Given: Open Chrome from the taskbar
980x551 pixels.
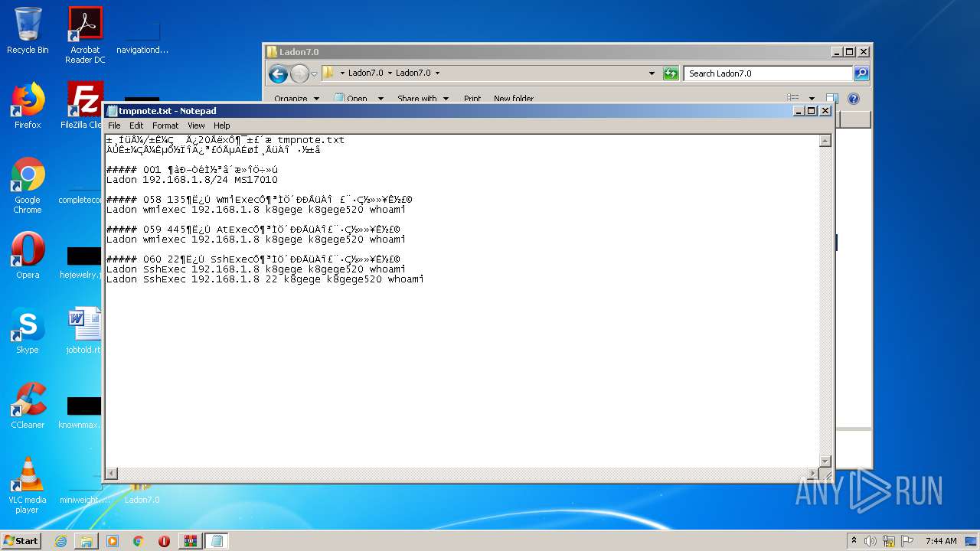Looking at the screenshot, I should point(139,541).
